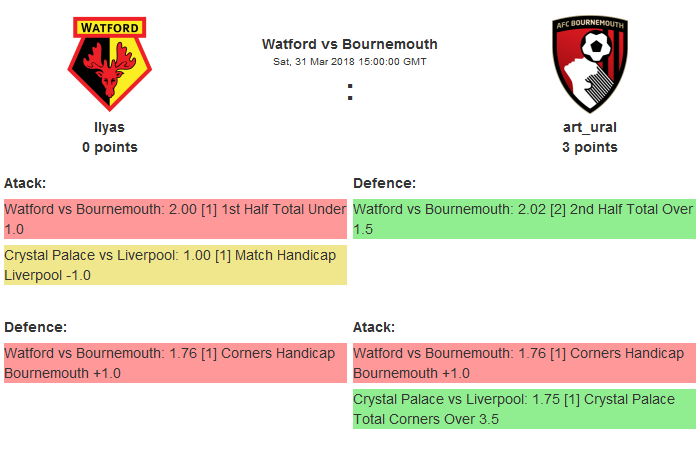Select the red 1st Half Total Under bet
The width and height of the screenshot is (700, 460).
click(175, 220)
